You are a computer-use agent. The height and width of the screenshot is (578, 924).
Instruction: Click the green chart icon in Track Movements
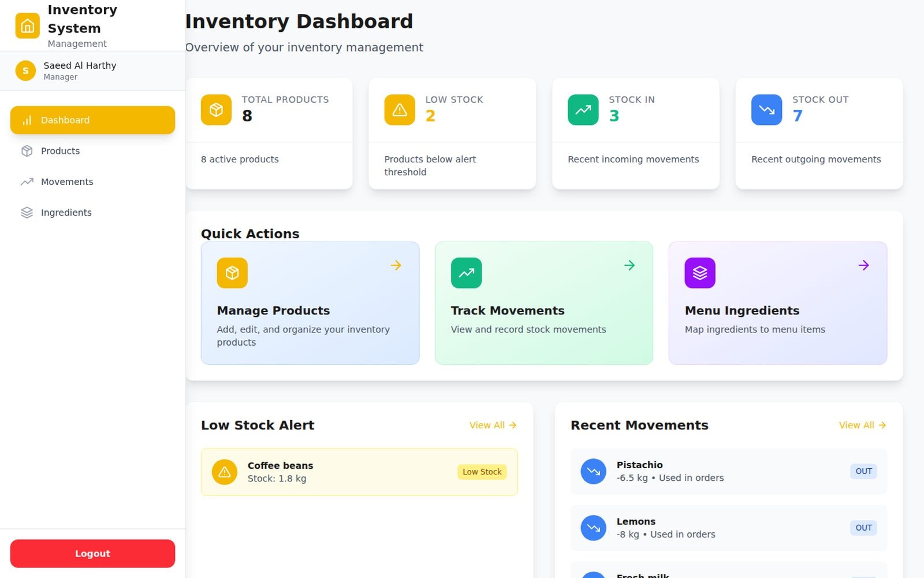coord(466,273)
